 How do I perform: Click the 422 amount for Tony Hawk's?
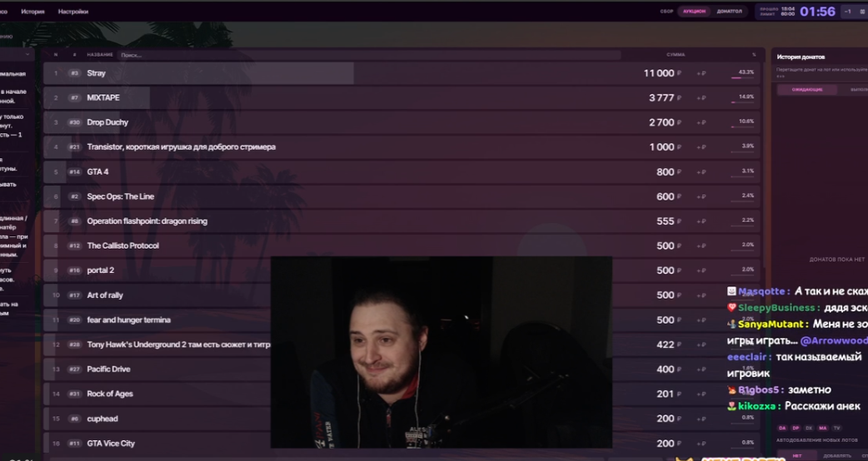[665, 345]
